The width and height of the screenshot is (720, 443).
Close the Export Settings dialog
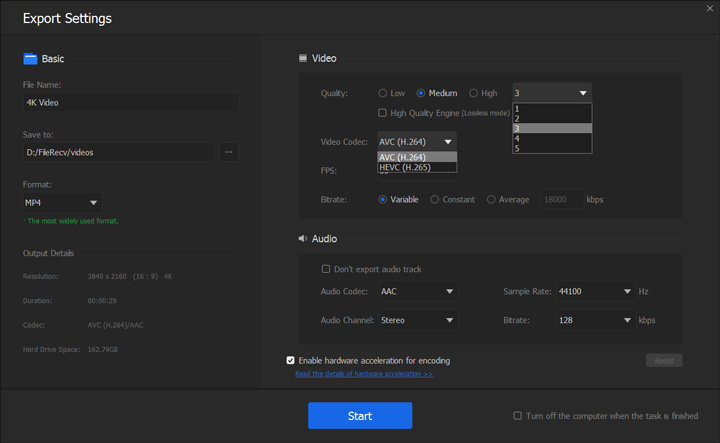click(x=709, y=9)
